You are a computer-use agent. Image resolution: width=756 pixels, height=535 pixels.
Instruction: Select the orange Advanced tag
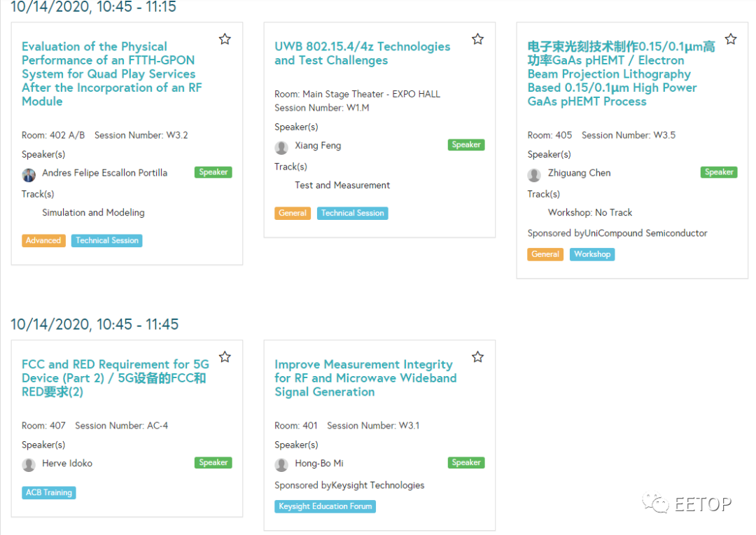coord(43,240)
